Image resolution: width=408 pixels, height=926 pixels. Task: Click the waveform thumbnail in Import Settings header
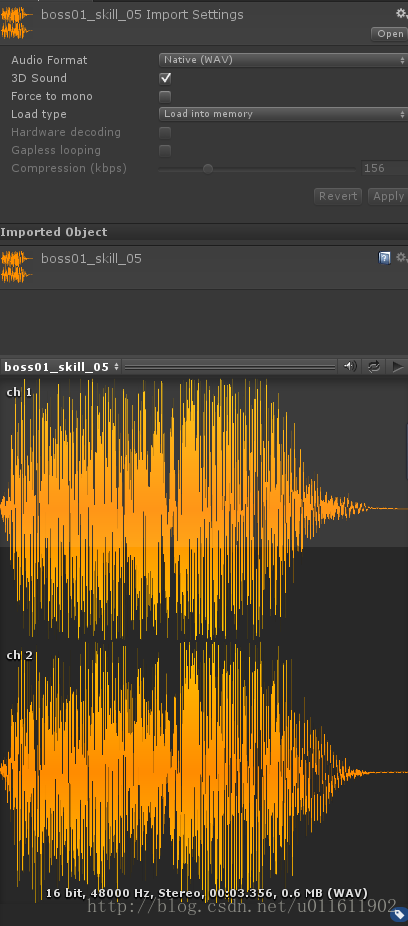click(x=17, y=23)
